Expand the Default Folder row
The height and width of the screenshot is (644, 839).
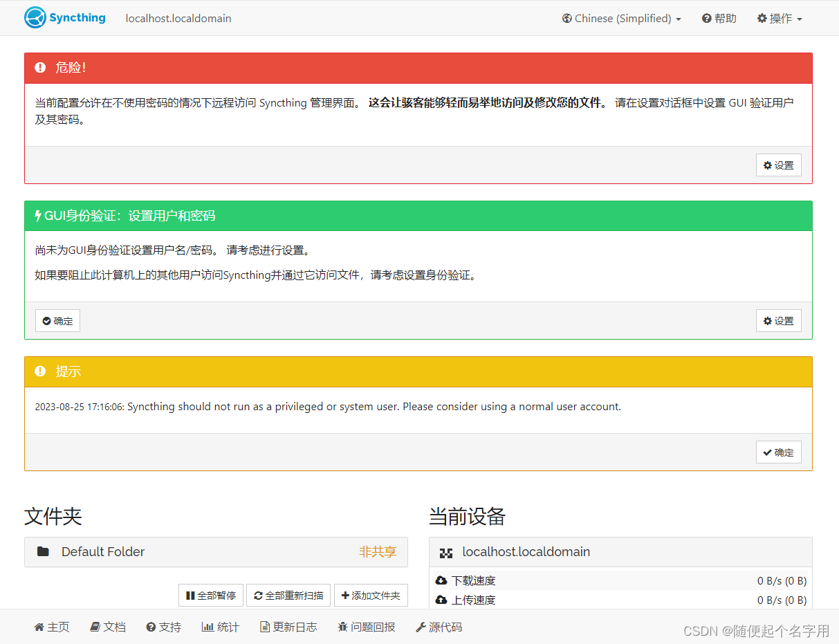(216, 552)
